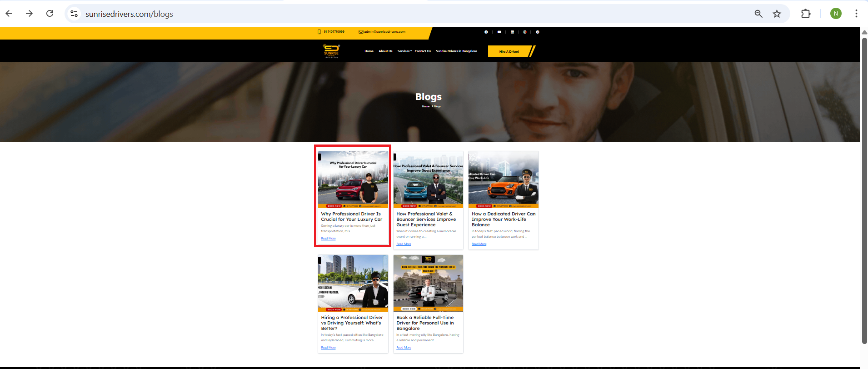Expand the Services dropdown menu
Viewport: 868px width, 369px height.
[404, 51]
